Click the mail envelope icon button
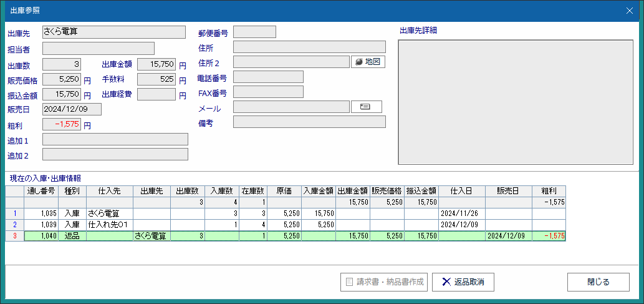 366,107
